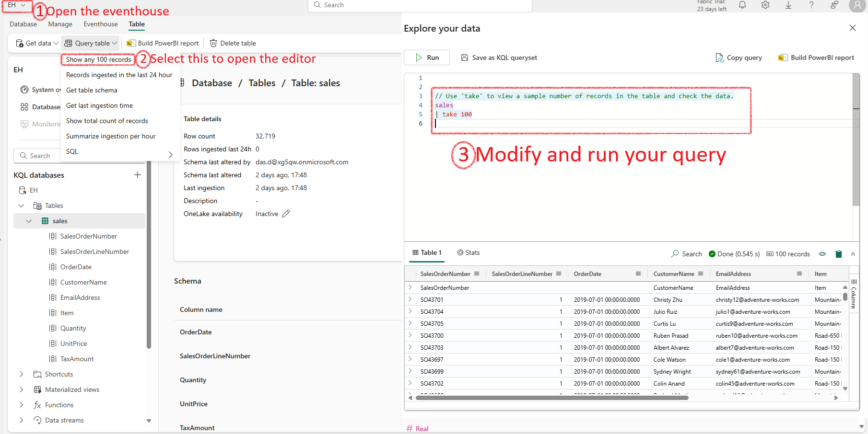Viewport: 868px width, 434px height.
Task: Build PowerBI report from table toolbar
Action: [163, 43]
